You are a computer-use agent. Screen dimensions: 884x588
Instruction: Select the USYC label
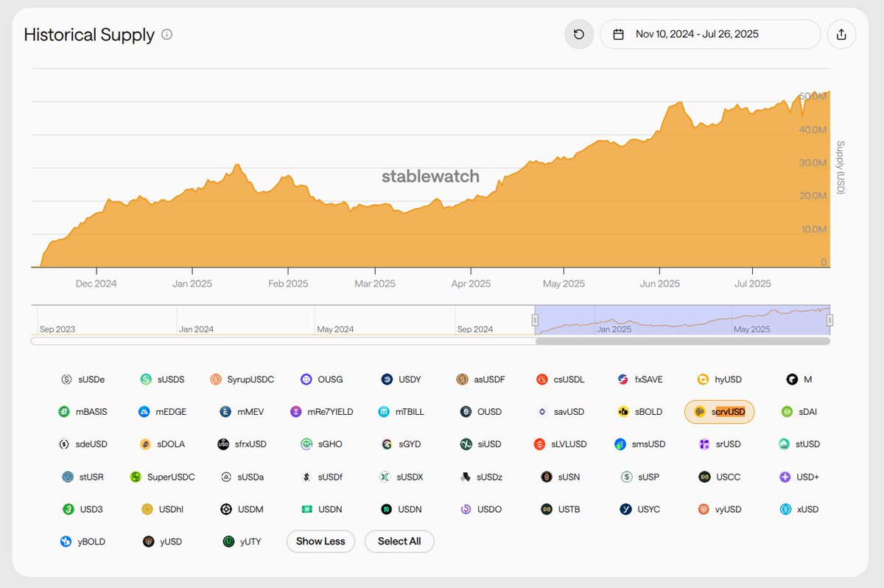[x=649, y=509]
